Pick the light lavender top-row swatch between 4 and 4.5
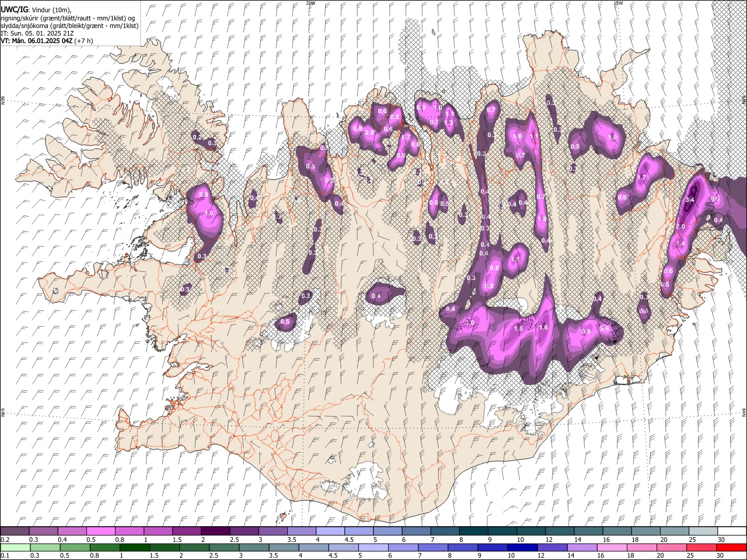This screenshot has height=560, width=747. [x=330, y=531]
